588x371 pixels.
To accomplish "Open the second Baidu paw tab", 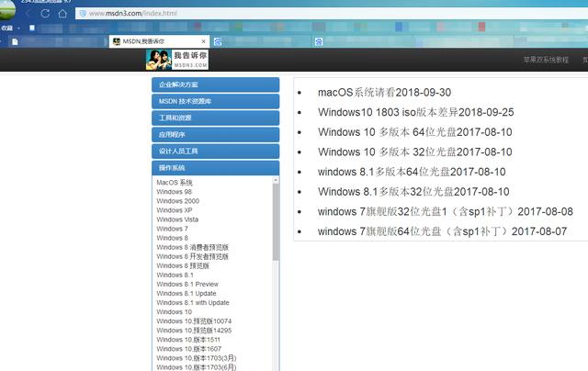I will tap(319, 41).
